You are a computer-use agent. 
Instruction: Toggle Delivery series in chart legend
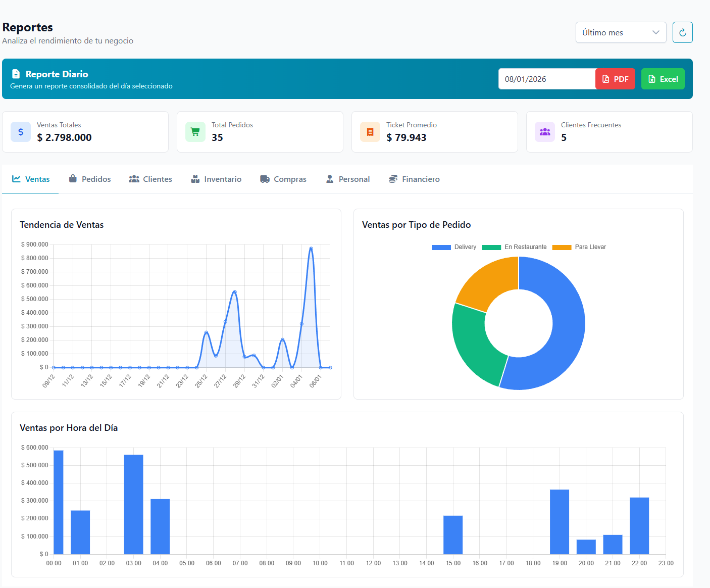(x=454, y=247)
